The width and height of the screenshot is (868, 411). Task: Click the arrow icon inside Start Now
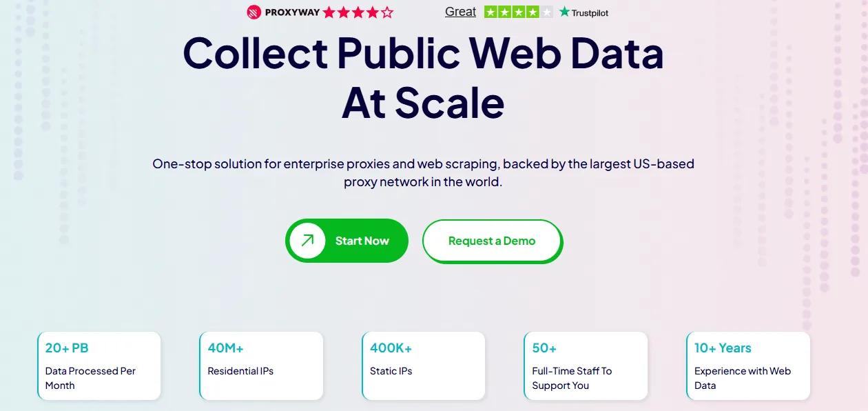[307, 240]
